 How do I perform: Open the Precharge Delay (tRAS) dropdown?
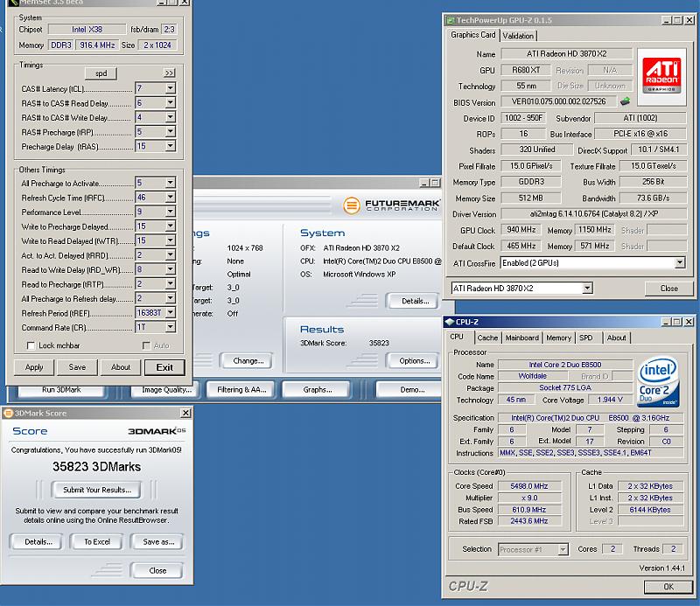(171, 146)
